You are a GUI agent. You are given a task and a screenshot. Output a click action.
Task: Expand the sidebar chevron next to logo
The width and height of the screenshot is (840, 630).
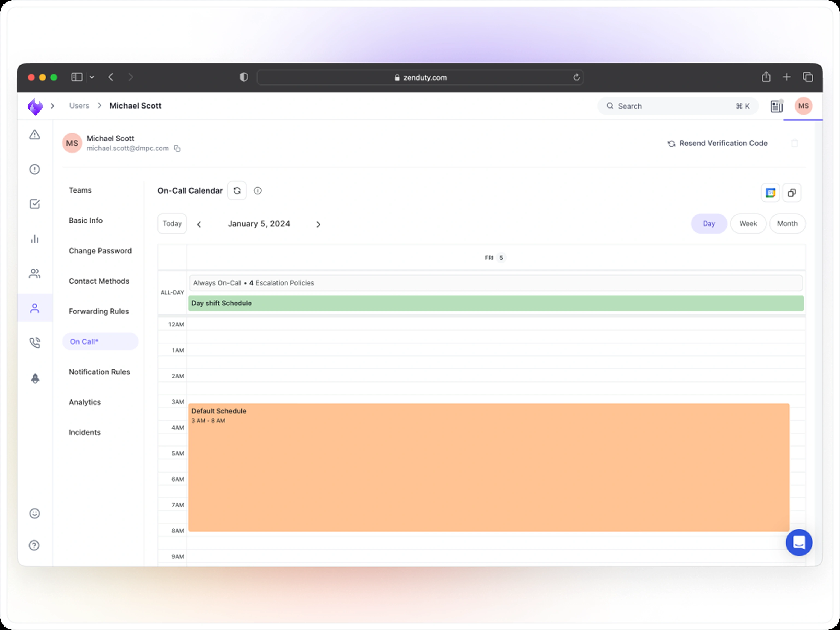click(x=53, y=106)
